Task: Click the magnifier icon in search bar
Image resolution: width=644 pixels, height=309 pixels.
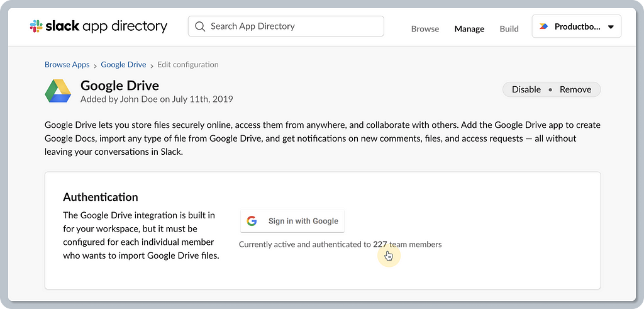Action: point(200,26)
